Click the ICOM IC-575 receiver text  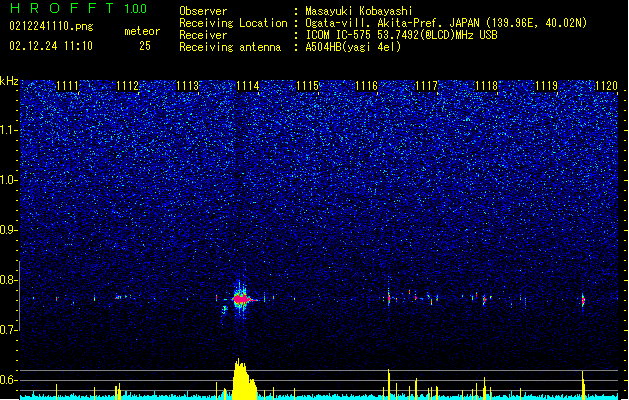[x=401, y=35]
